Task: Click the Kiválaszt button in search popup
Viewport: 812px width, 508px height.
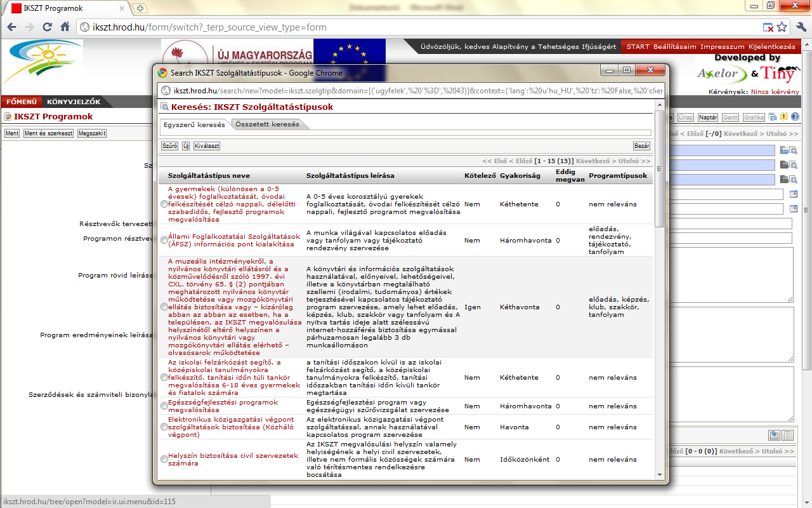Action: click(x=207, y=146)
